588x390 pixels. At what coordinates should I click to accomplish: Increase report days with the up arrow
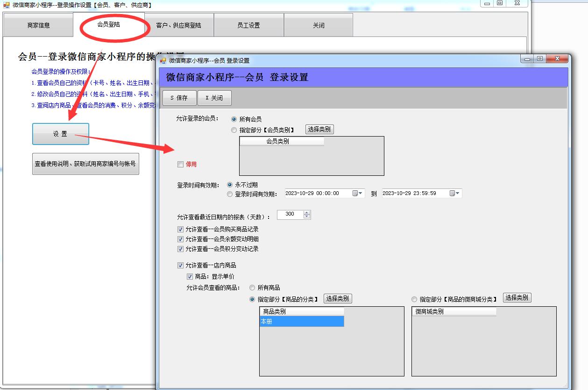click(x=307, y=212)
